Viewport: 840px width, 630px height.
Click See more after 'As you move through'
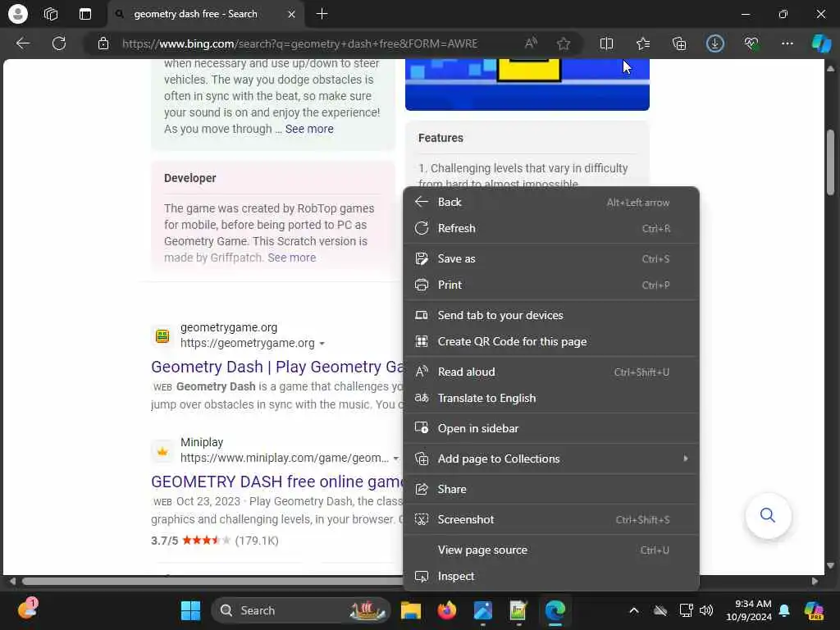coord(309,129)
